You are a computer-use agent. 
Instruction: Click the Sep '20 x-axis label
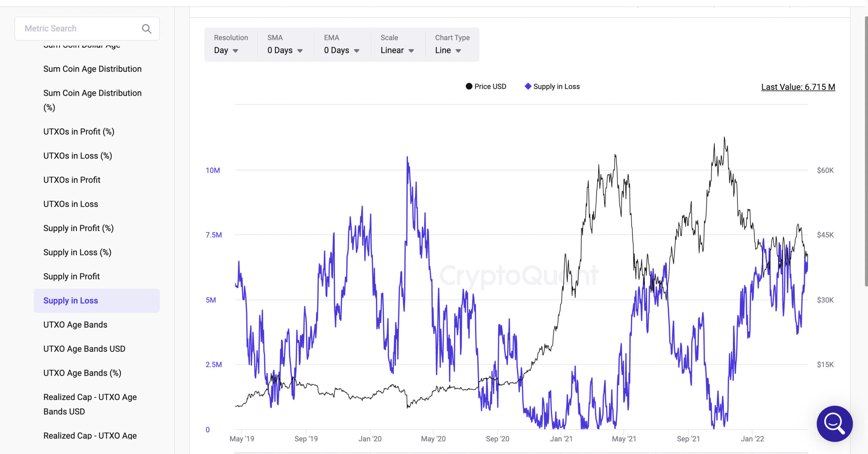[x=497, y=439]
